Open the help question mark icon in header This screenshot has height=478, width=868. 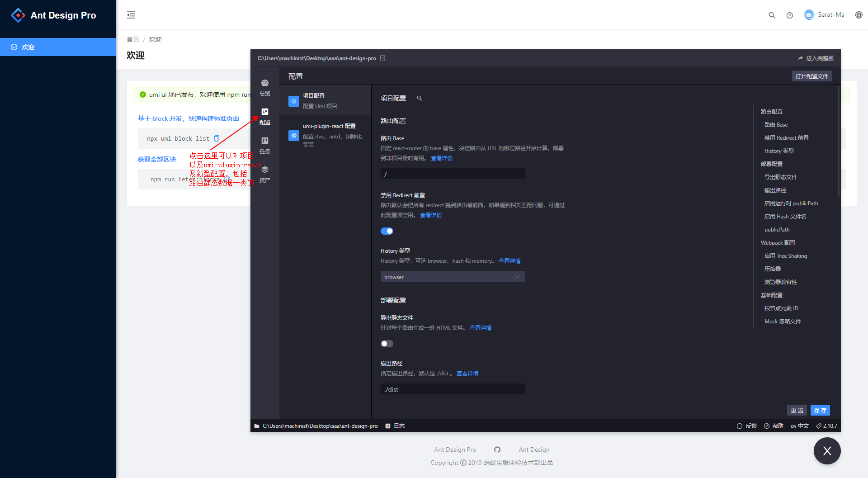(790, 15)
